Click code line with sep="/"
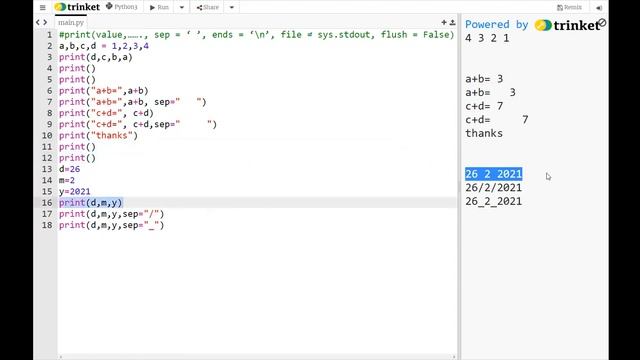The width and height of the screenshot is (640, 360). (111, 214)
